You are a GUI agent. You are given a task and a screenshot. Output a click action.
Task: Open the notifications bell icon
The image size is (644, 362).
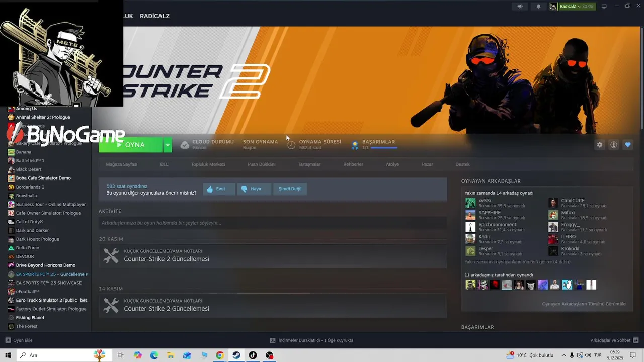(539, 6)
